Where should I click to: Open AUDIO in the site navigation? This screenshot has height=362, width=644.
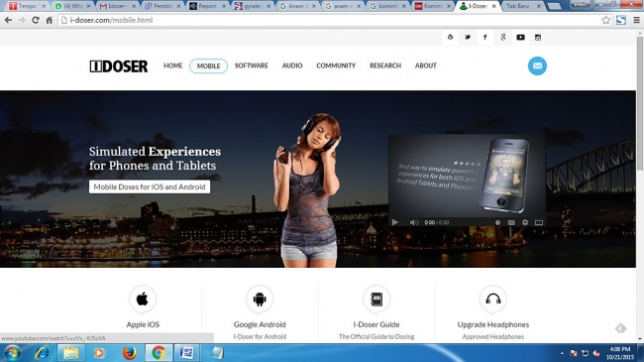point(292,65)
